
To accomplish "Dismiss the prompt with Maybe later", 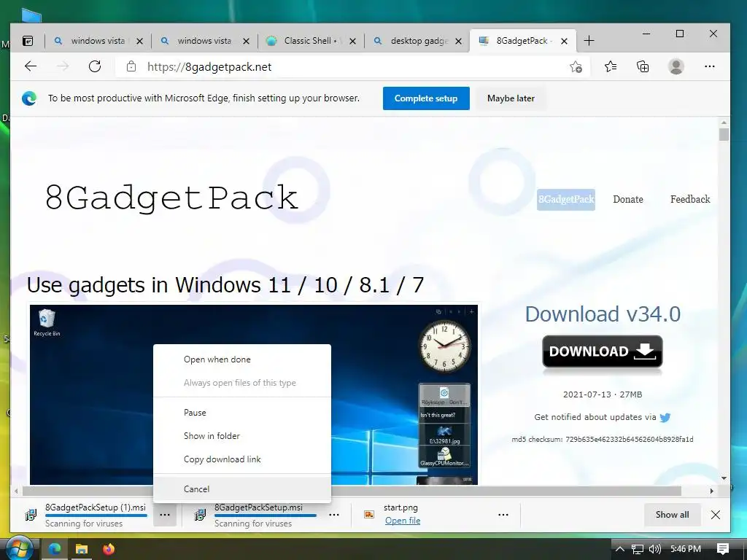I will tap(511, 98).
